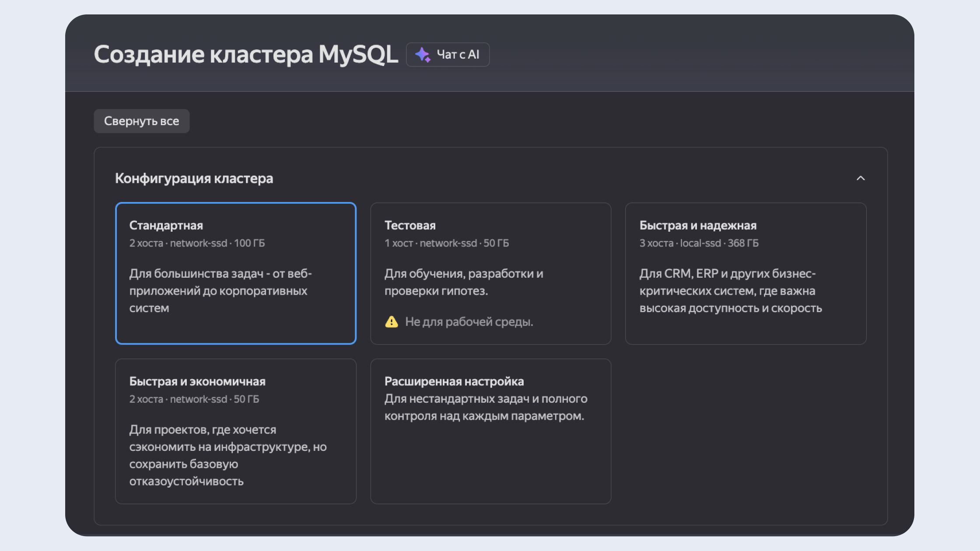
Task: Click description starting 'Для CRM, ERP и других'
Action: [731, 291]
